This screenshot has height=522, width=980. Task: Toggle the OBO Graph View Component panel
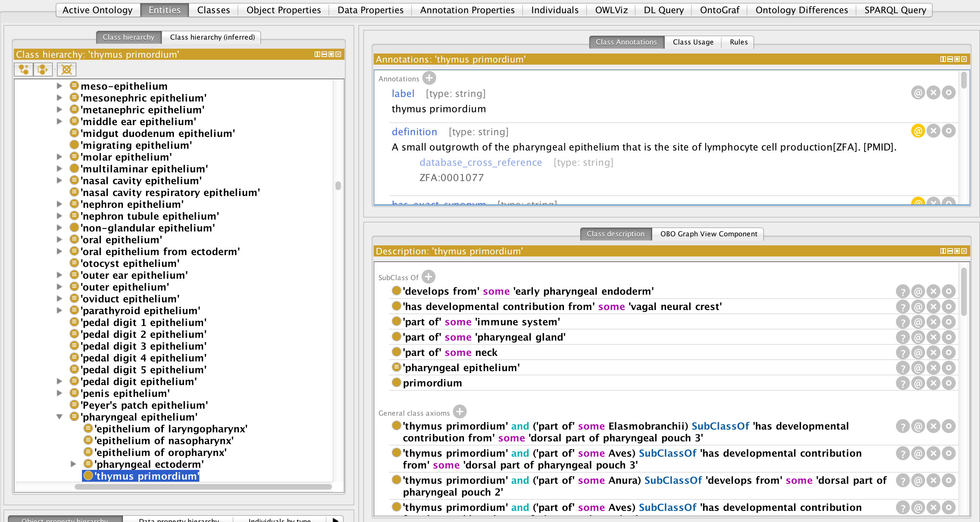click(708, 234)
